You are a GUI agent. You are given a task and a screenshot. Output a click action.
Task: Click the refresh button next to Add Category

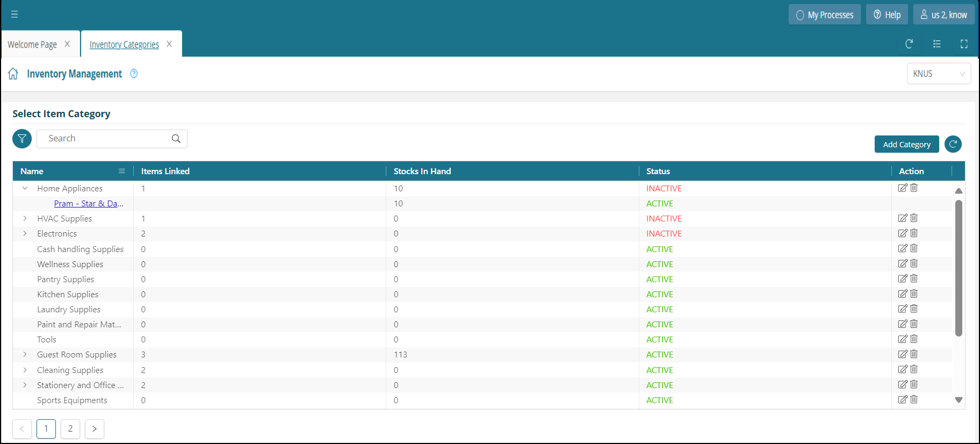(953, 144)
